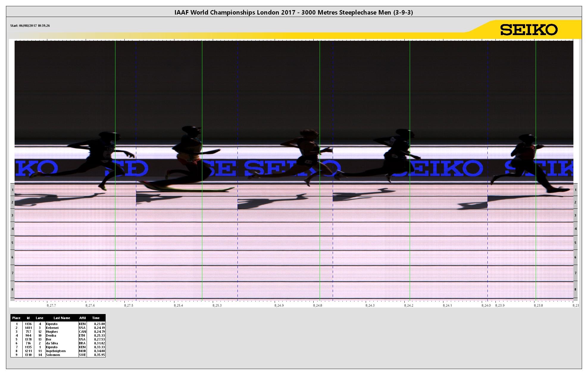Click the SEIKO logo in the header

pos(528,30)
